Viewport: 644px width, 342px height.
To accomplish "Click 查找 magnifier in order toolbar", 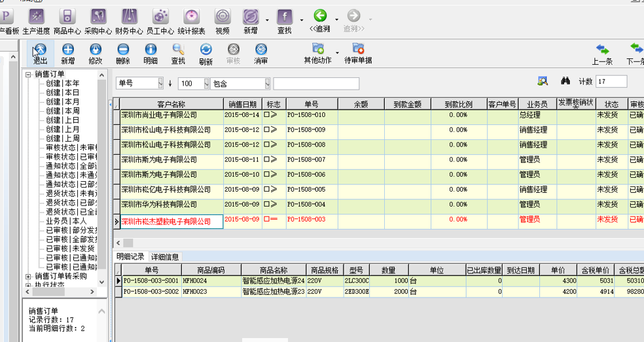I will tap(178, 54).
